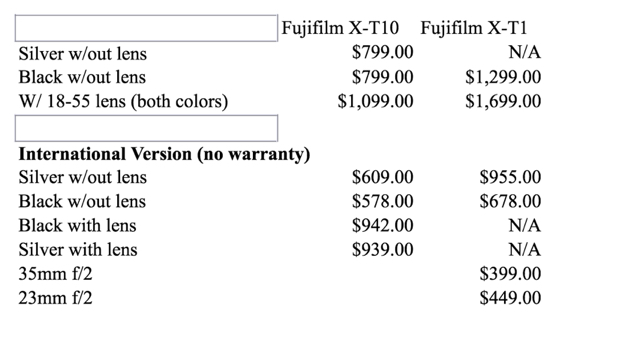Screen dimensions: 640x360
Task: Click the $1,099.00 X-T10 kit price
Action: (375, 101)
